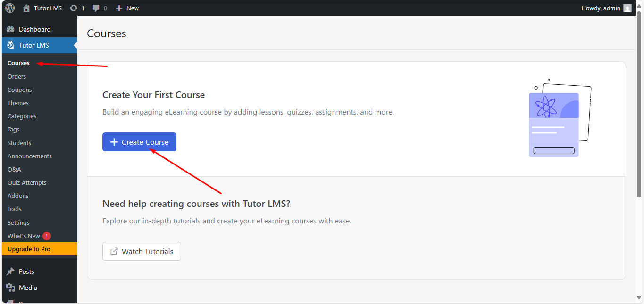Image resolution: width=644 pixels, height=304 pixels.
Task: Open the Orders submenu item
Action: click(x=17, y=76)
